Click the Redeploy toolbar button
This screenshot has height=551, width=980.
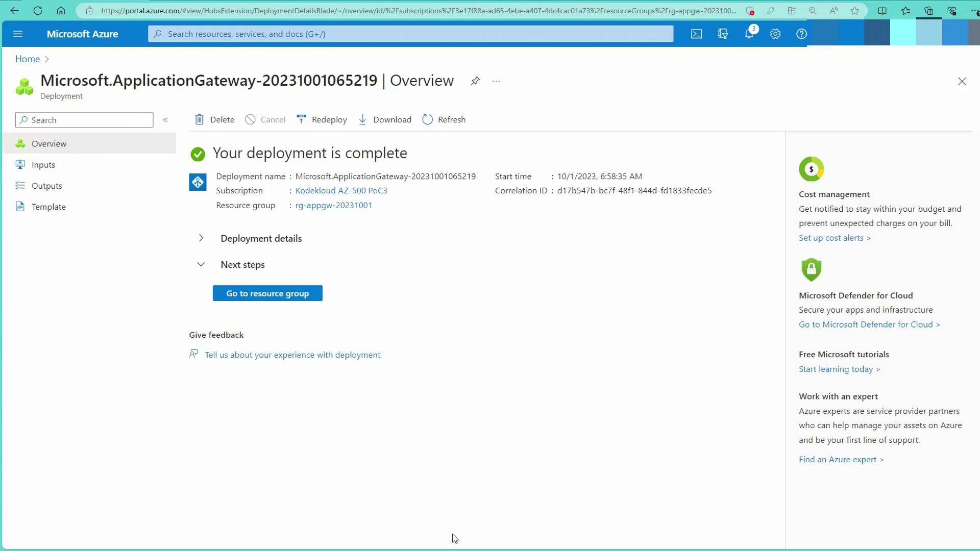(322, 119)
